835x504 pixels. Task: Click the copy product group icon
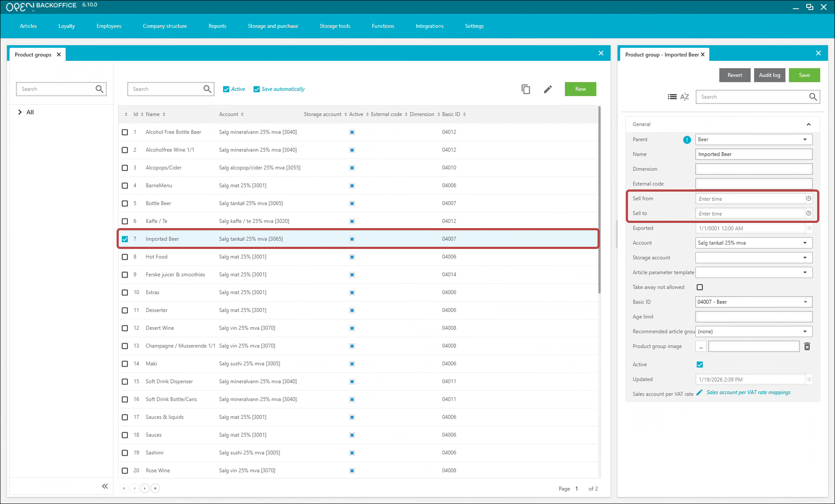click(526, 89)
